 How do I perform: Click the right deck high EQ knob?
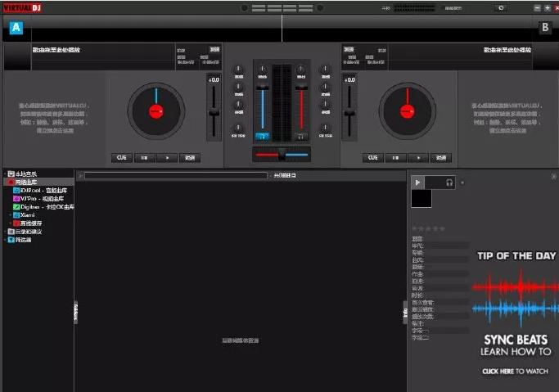tap(325, 70)
